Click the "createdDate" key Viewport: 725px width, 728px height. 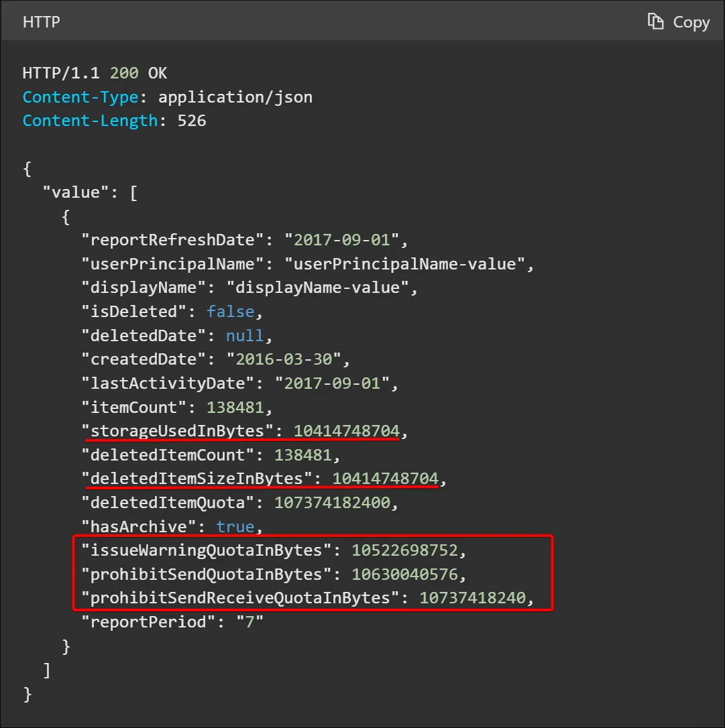point(144,359)
